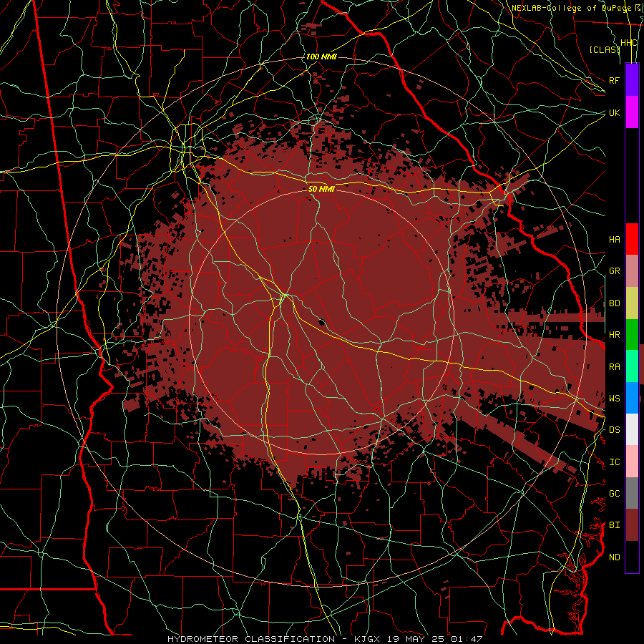Select the BD yellow legend swatch
Image resolution: width=644 pixels, height=644 pixels.
point(632,303)
